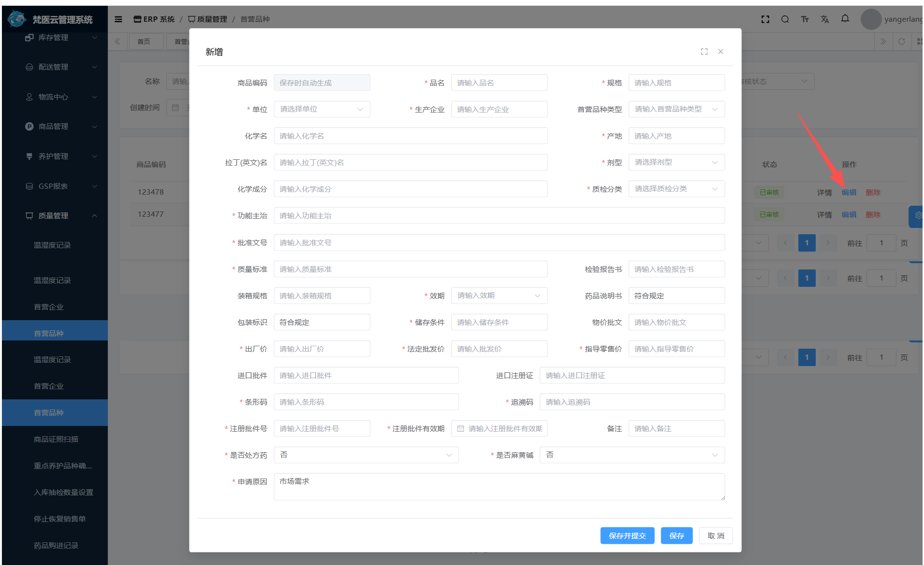Viewport: 924px width, 565px height.
Task: Open 商品证照扫描 in sidebar
Action: (x=56, y=439)
